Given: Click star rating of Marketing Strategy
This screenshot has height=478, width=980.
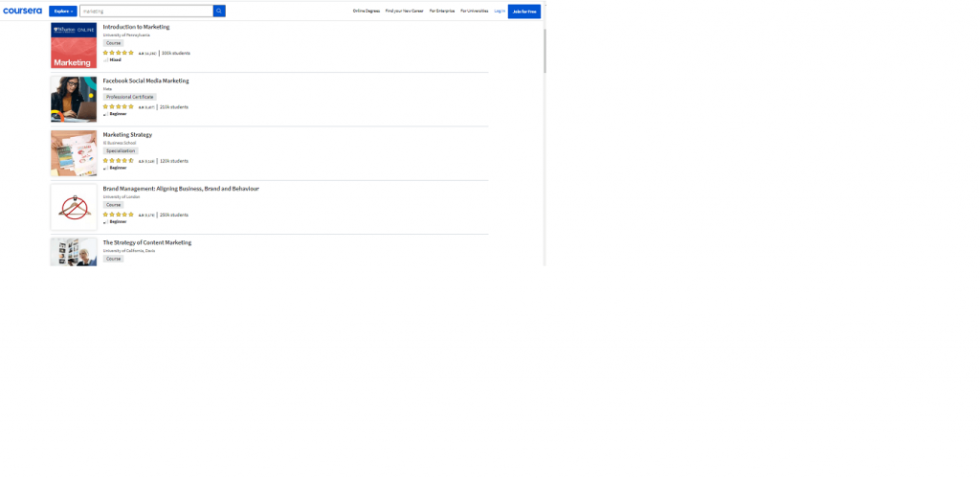Looking at the screenshot, I should click(x=118, y=161).
